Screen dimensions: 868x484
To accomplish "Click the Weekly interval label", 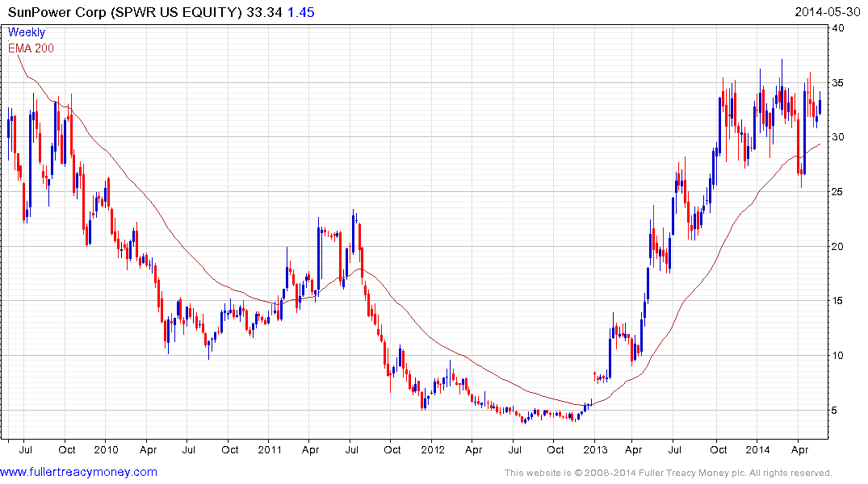I will click(26, 32).
